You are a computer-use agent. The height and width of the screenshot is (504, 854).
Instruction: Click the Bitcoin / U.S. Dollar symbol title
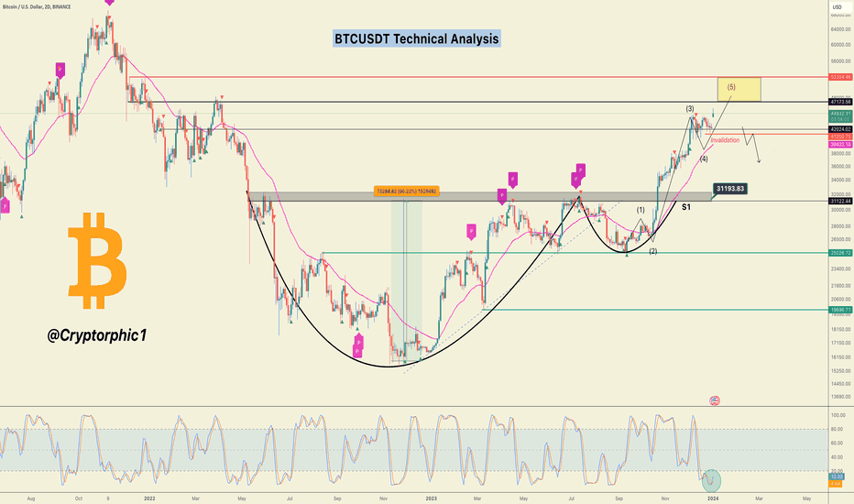click(x=36, y=7)
